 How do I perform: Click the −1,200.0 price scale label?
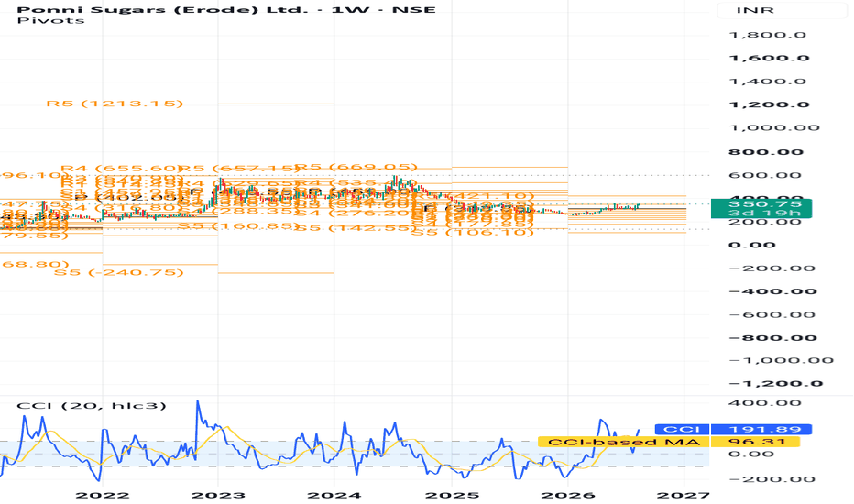click(775, 384)
